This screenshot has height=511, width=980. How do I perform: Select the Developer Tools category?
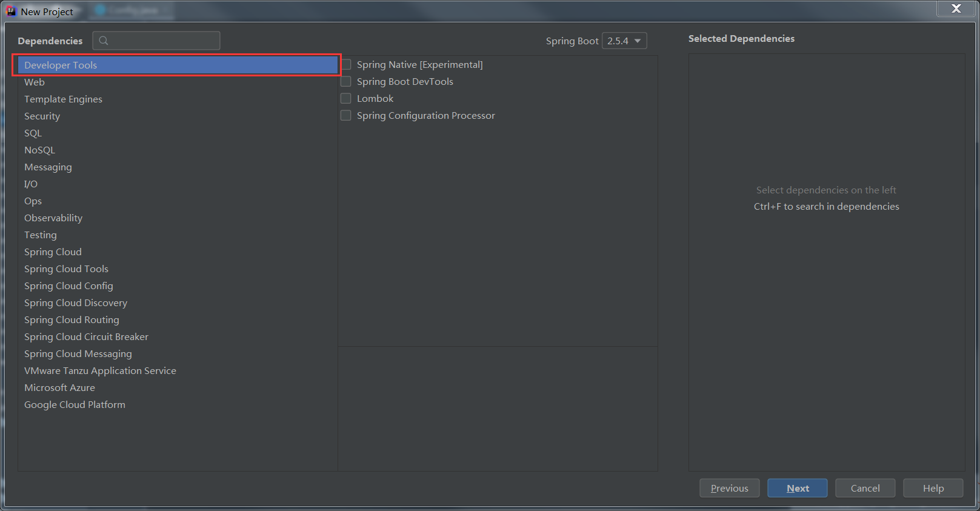pyautogui.click(x=178, y=65)
